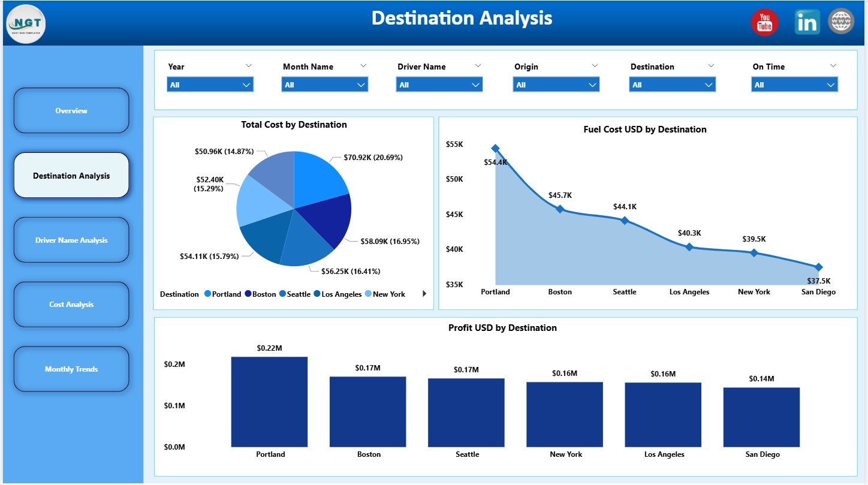Select the Portland legend marker on the pie chart
868x485 pixels.
pyautogui.click(x=207, y=294)
